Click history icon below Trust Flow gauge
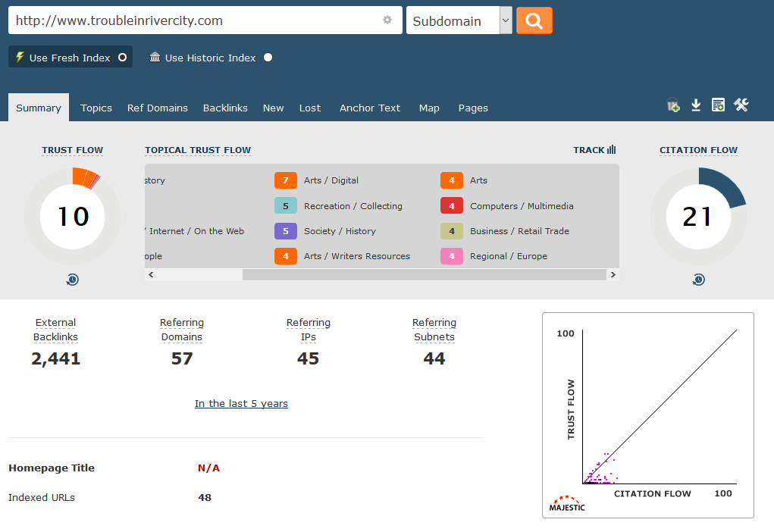The width and height of the screenshot is (774, 532). (72, 280)
